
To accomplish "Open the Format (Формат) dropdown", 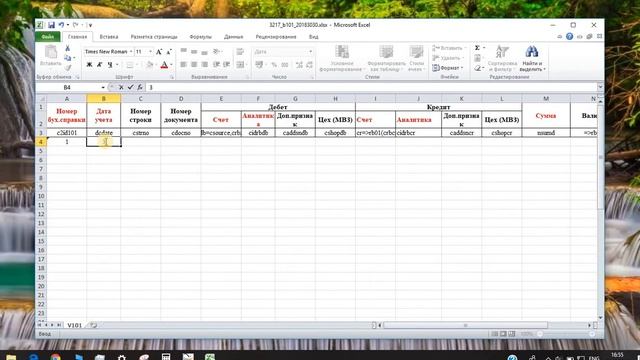I will click(447, 68).
